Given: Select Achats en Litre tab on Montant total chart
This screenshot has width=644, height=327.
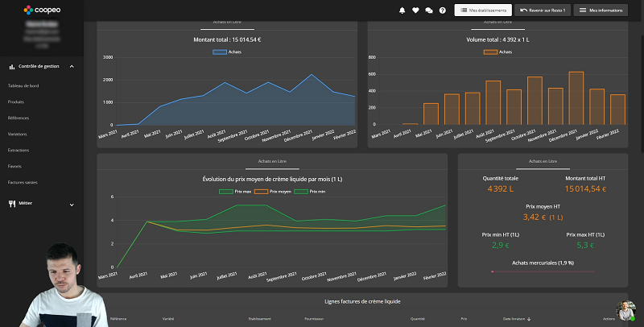Looking at the screenshot, I should point(227,23).
